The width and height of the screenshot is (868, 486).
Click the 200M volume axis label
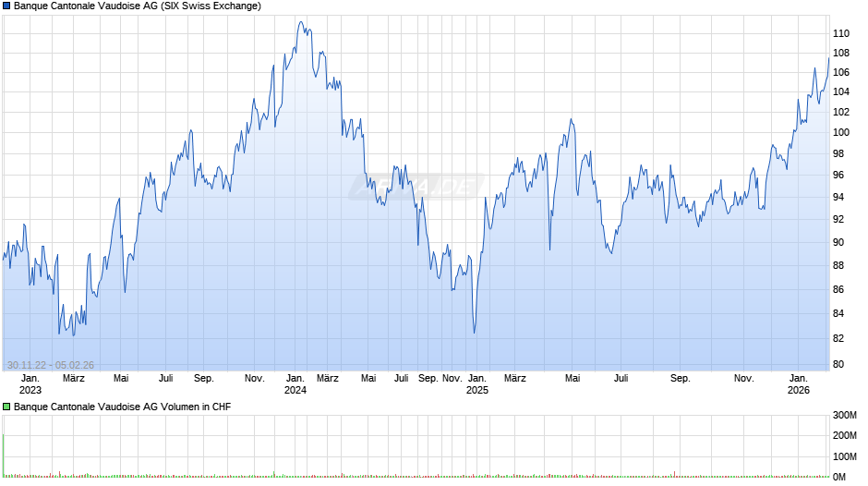click(x=845, y=435)
